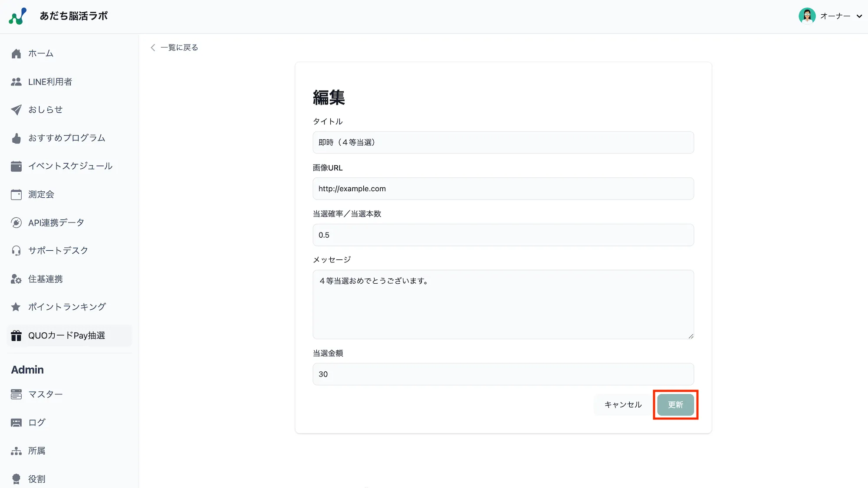Click the サポートデスク headset icon
Viewport: 868px width, 488px height.
[x=16, y=251]
